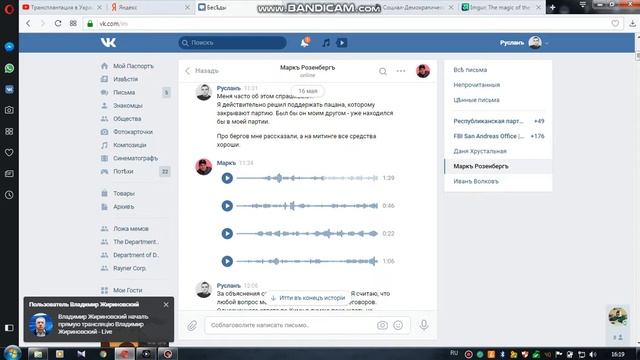Play the 0:22 voice message

(x=227, y=233)
